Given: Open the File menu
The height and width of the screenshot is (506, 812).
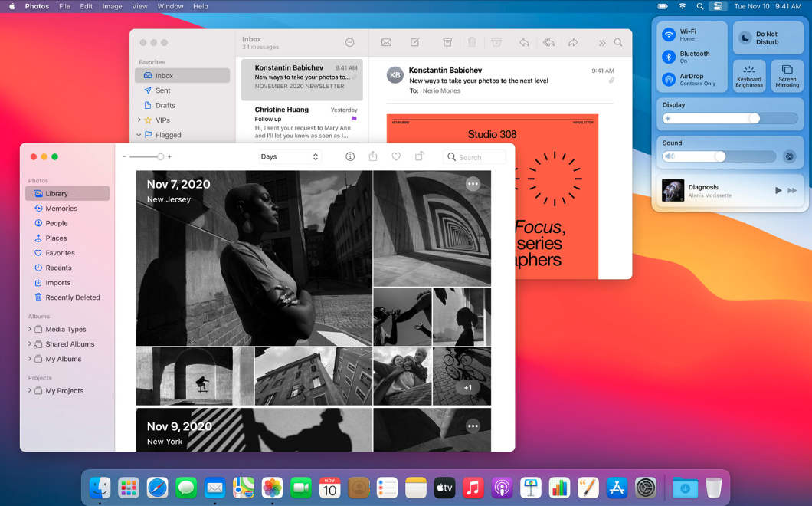Looking at the screenshot, I should point(65,6).
